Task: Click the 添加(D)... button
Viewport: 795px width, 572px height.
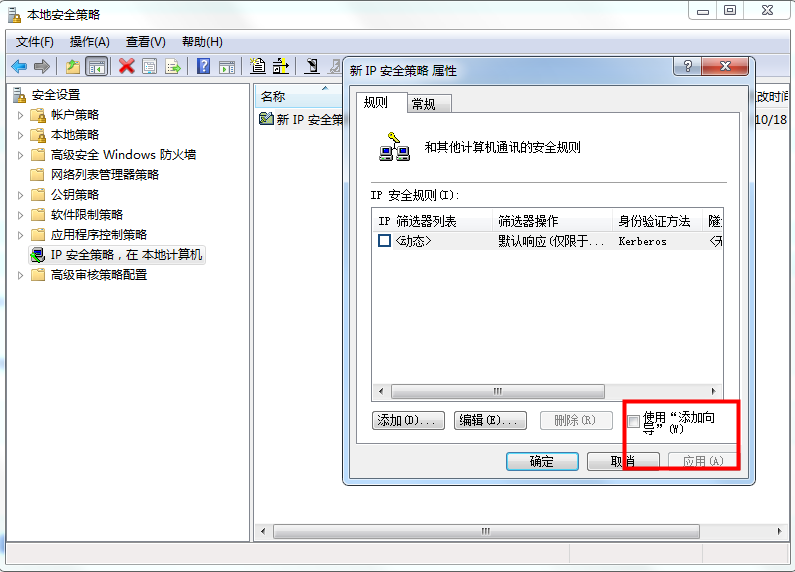Action: coord(408,420)
